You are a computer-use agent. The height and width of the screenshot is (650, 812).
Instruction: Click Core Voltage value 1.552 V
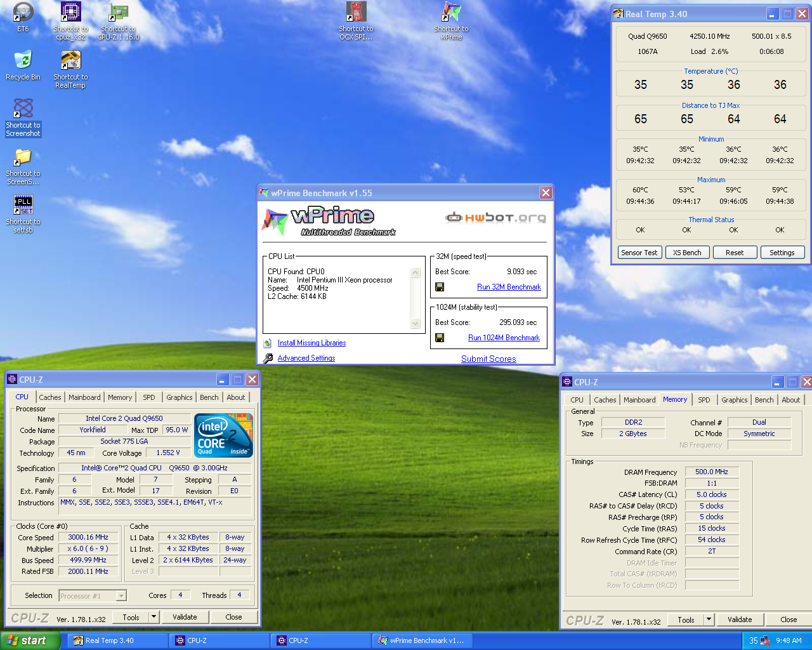(168, 453)
